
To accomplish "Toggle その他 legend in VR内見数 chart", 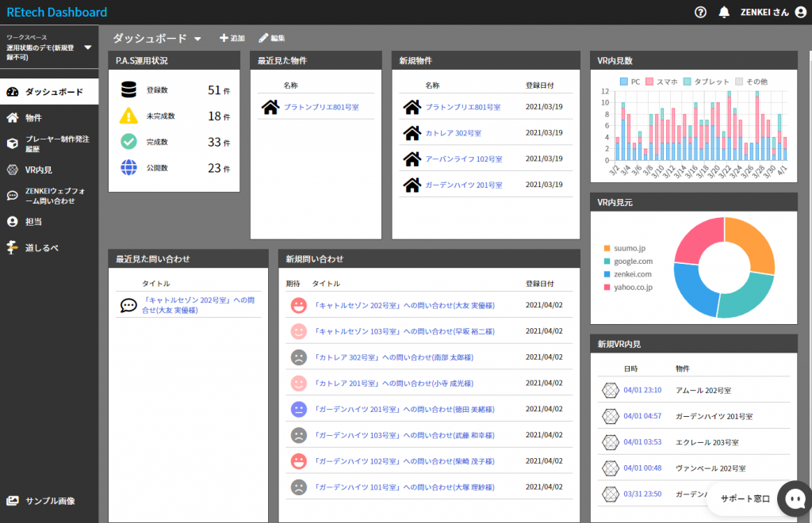I will pyautogui.click(x=751, y=82).
